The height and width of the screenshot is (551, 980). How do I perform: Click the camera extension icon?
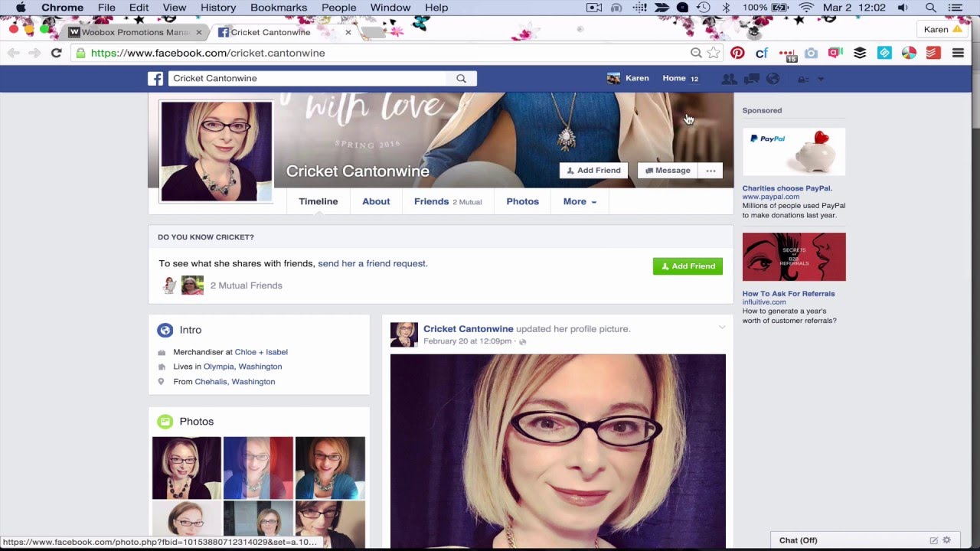(811, 53)
